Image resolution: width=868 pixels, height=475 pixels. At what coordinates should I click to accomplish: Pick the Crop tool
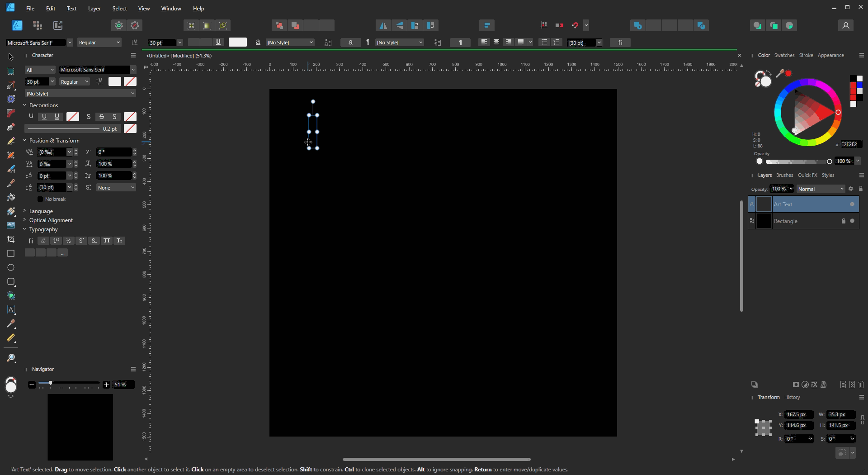11,240
